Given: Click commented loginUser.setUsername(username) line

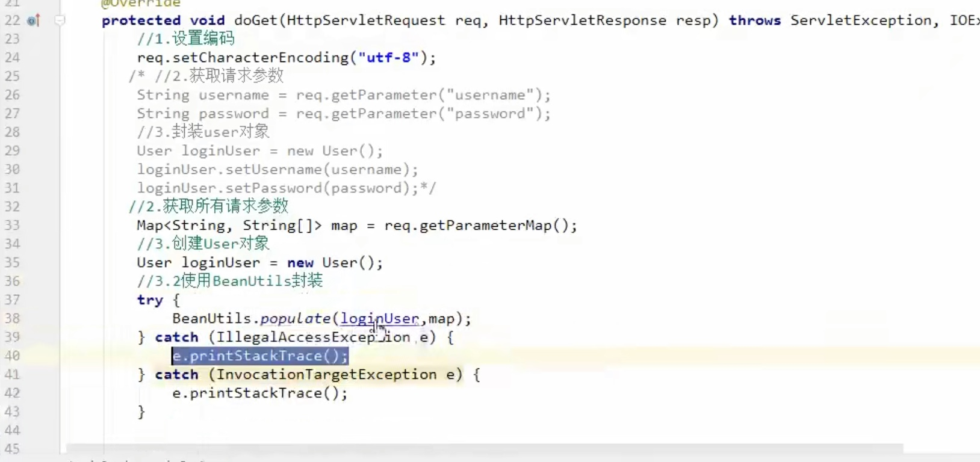Looking at the screenshot, I should tap(278, 170).
